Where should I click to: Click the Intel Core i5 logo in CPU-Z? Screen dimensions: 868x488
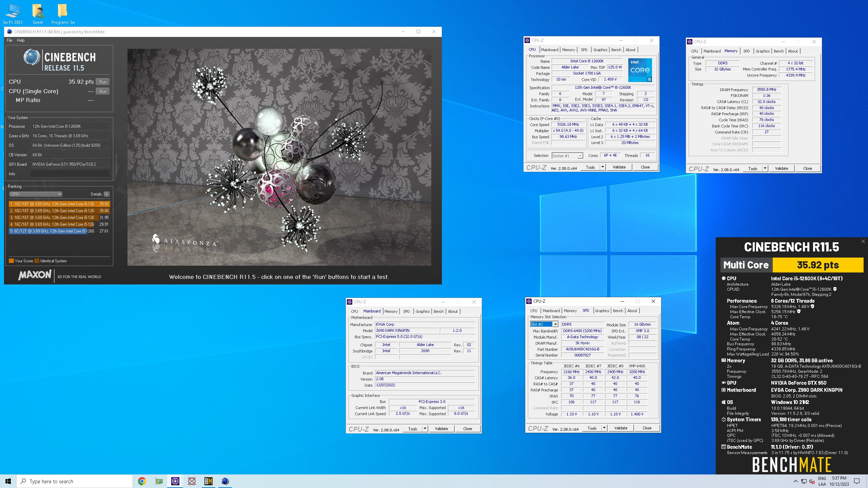(x=640, y=70)
